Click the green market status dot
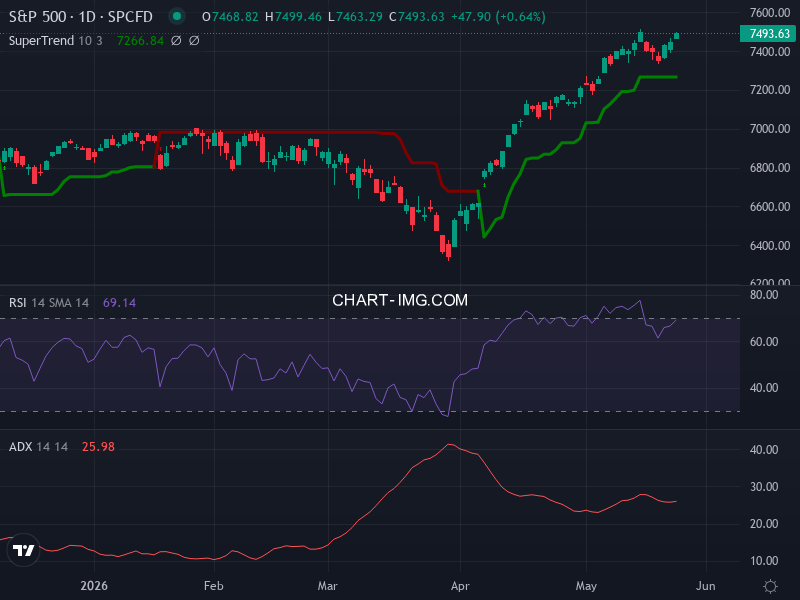This screenshot has height=600, width=800. [x=177, y=16]
